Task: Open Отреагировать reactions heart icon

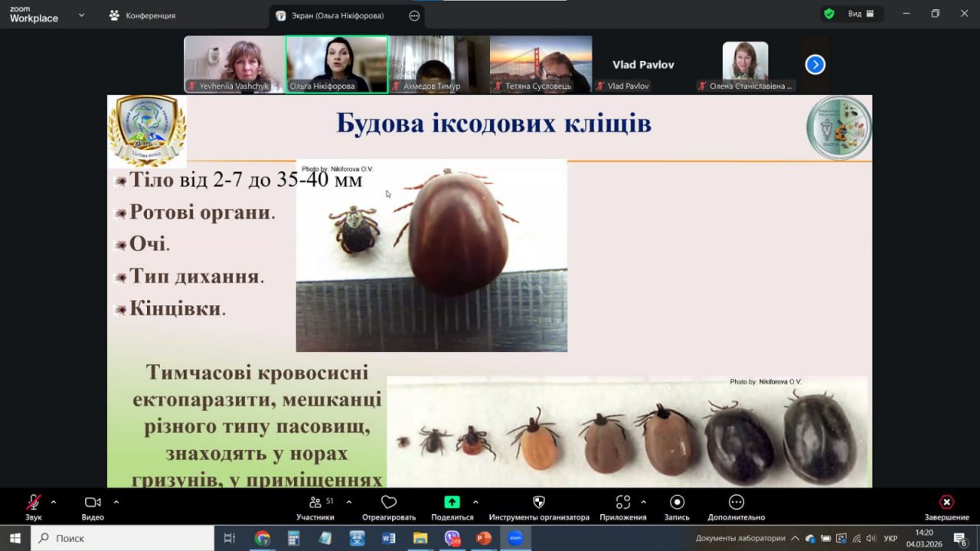Action: tap(388, 503)
